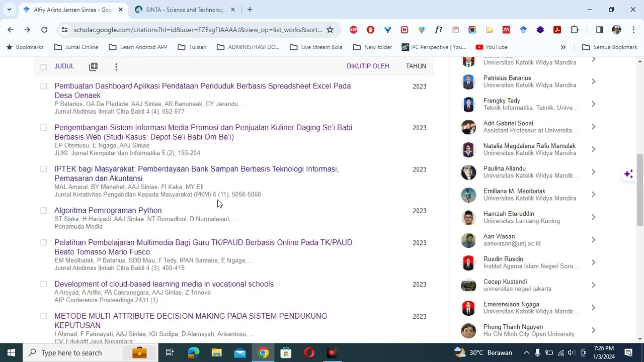
Task: Bookmark this page with the star icon
Action: 330,30
